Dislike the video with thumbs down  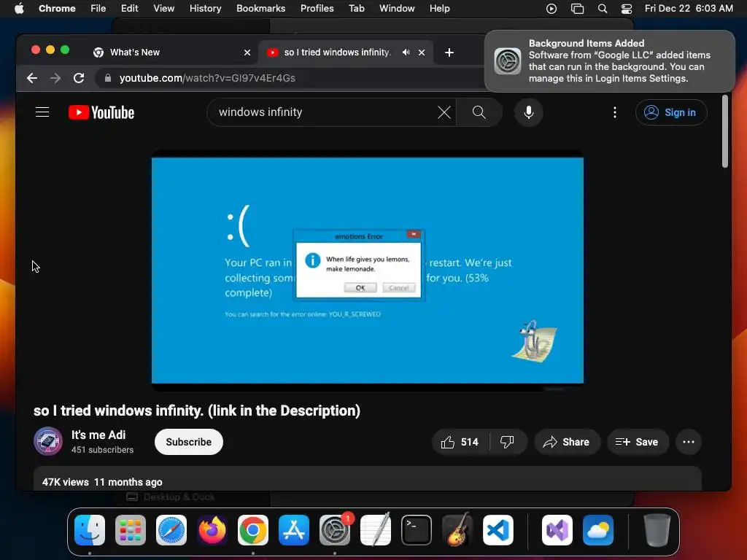coord(507,442)
